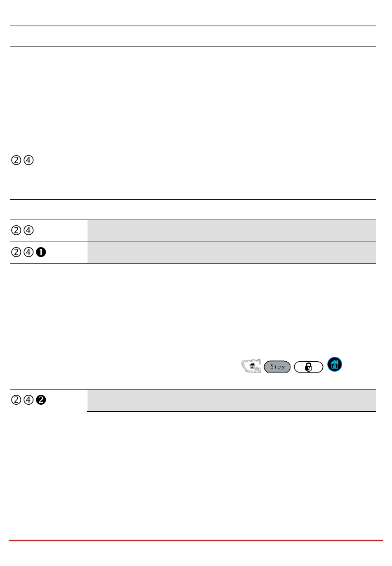
Task: Click circled 4 next to black circled 2
Action: point(28,400)
